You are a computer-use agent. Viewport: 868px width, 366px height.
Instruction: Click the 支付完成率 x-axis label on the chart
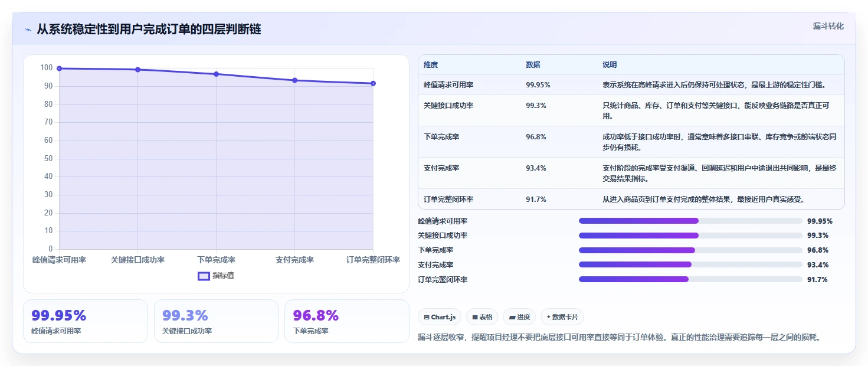tap(294, 260)
